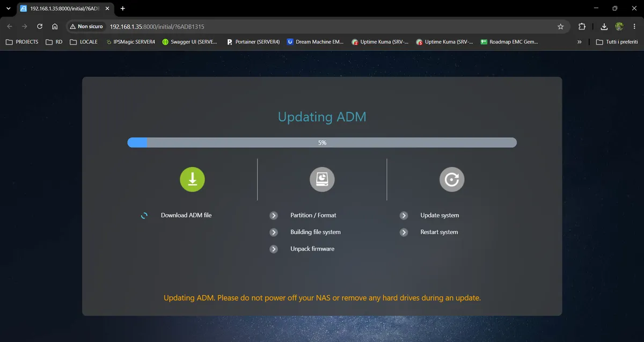The width and height of the screenshot is (644, 342).
Task: Open the Portainer (SERVER4) bookmark
Action: point(253,42)
